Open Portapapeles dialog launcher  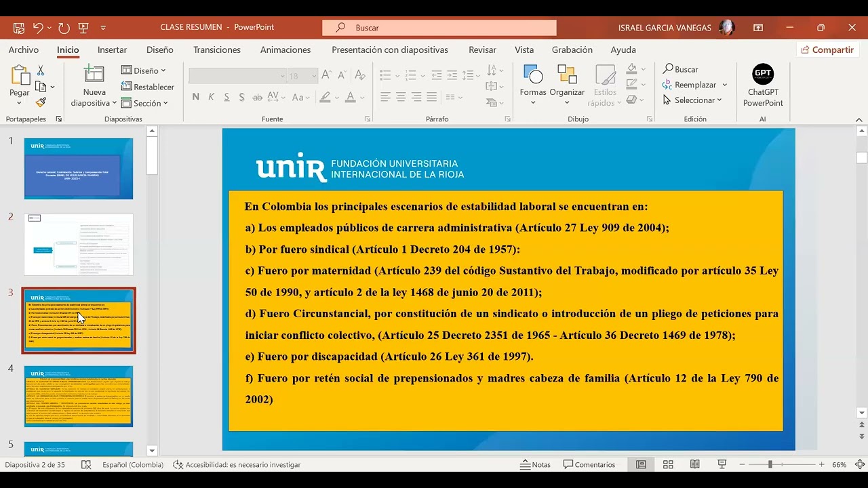coord(59,119)
